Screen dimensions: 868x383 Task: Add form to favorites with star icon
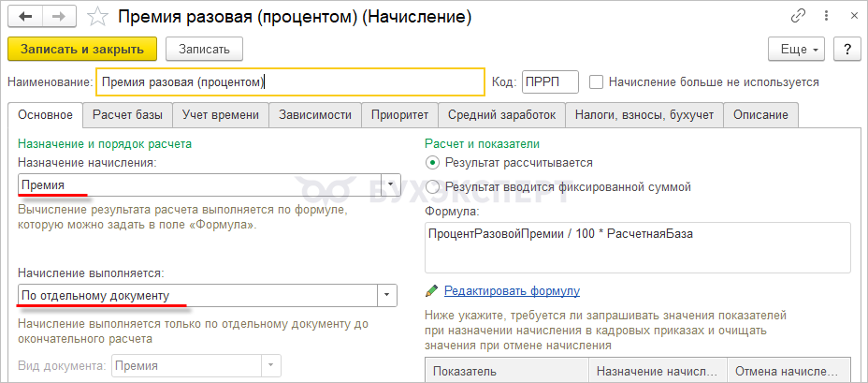[x=96, y=16]
